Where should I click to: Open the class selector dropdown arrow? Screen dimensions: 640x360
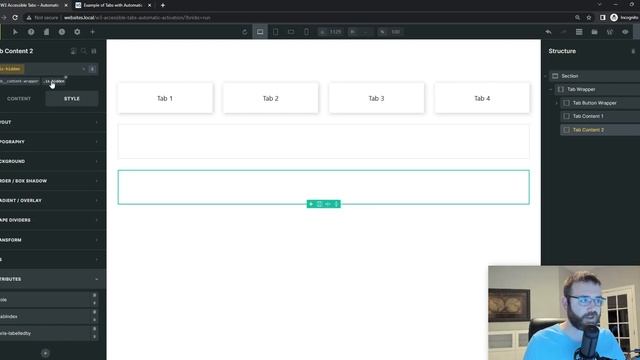(x=84, y=69)
